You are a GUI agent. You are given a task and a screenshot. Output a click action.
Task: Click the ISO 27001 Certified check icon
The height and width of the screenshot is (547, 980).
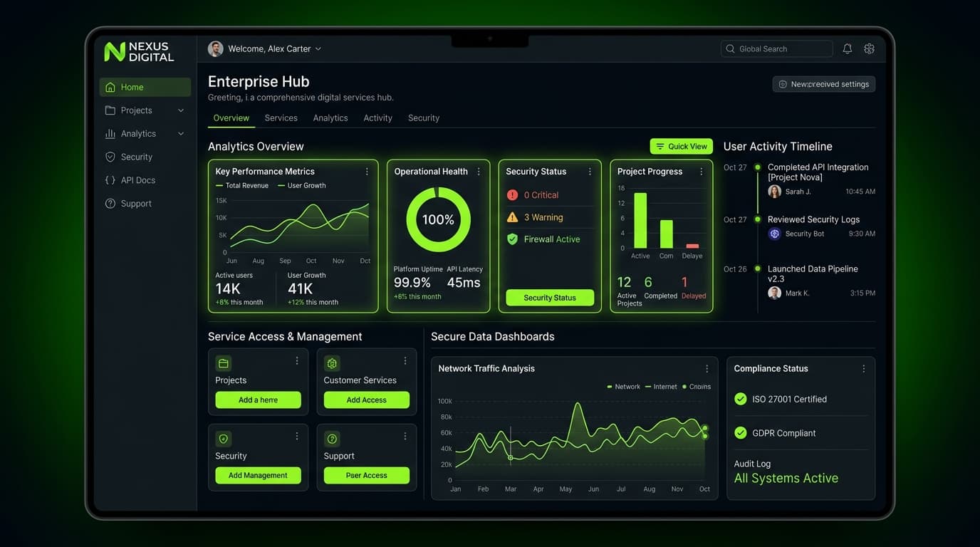pyautogui.click(x=741, y=400)
